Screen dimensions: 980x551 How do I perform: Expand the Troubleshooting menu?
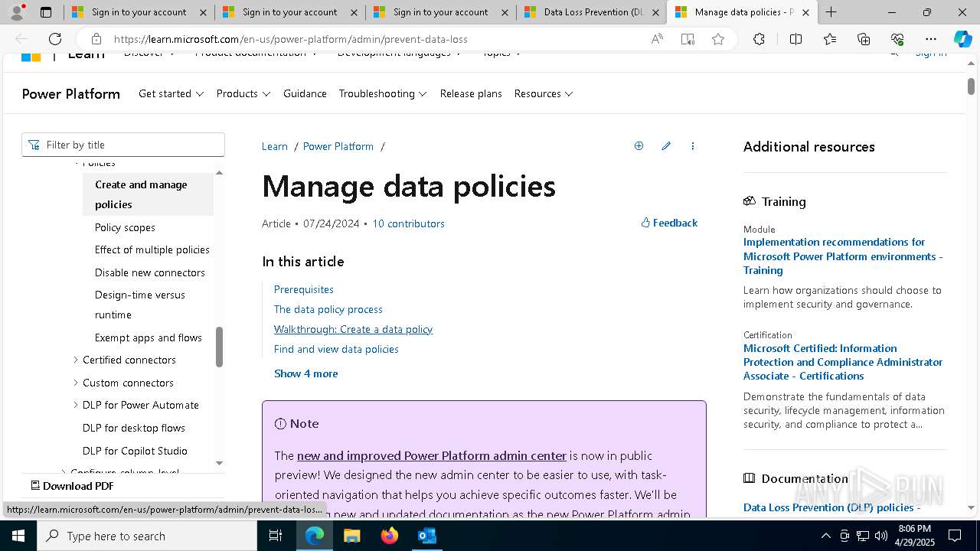point(383,93)
